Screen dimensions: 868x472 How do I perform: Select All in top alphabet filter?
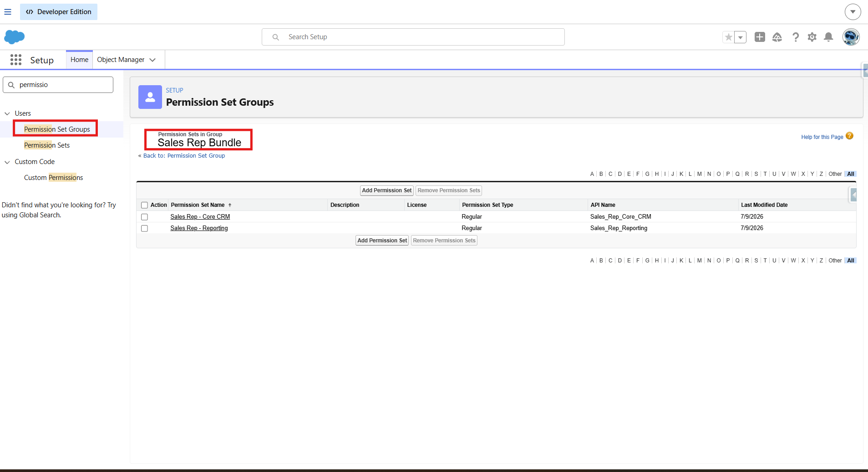(x=850, y=174)
